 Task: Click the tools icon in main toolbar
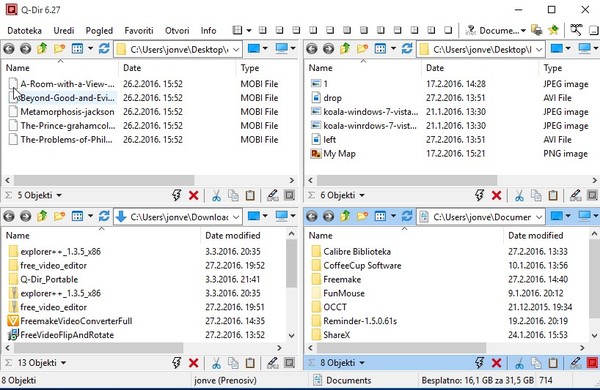click(x=576, y=29)
